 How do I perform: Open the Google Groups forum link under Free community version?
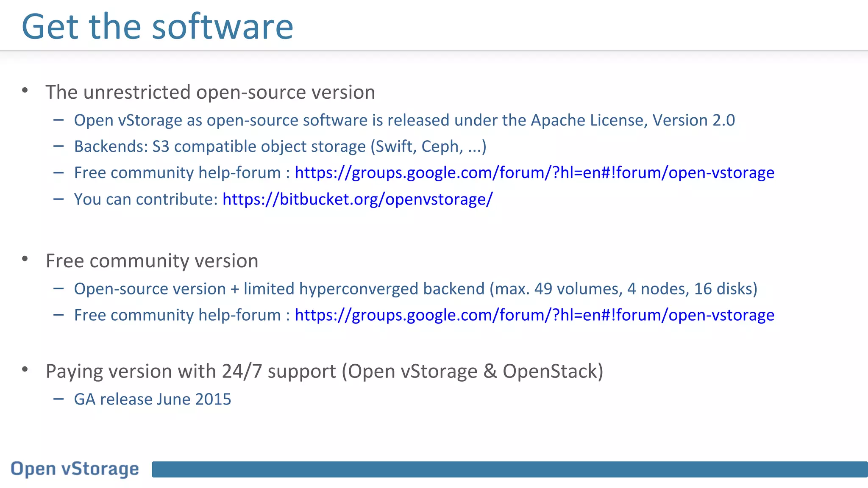pyautogui.click(x=534, y=315)
